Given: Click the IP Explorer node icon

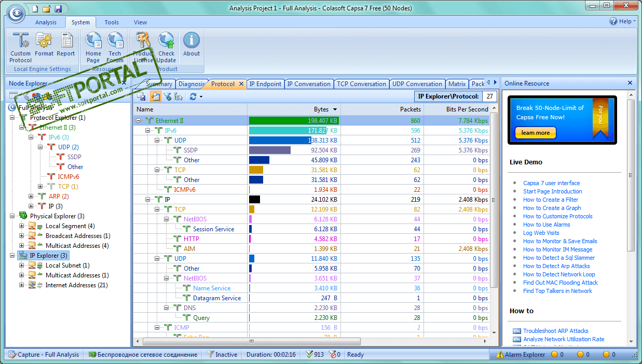Looking at the screenshot, I should tap(23, 256).
